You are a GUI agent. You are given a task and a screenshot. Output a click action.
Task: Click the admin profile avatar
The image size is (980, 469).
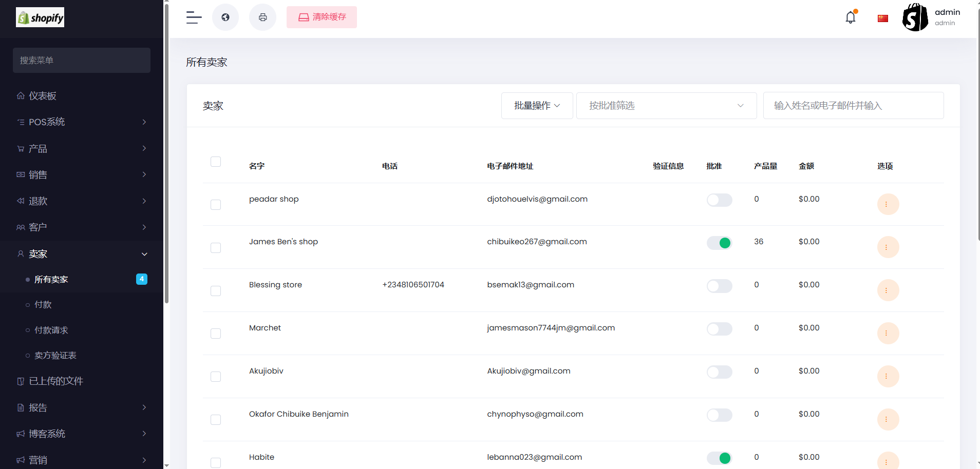click(915, 17)
